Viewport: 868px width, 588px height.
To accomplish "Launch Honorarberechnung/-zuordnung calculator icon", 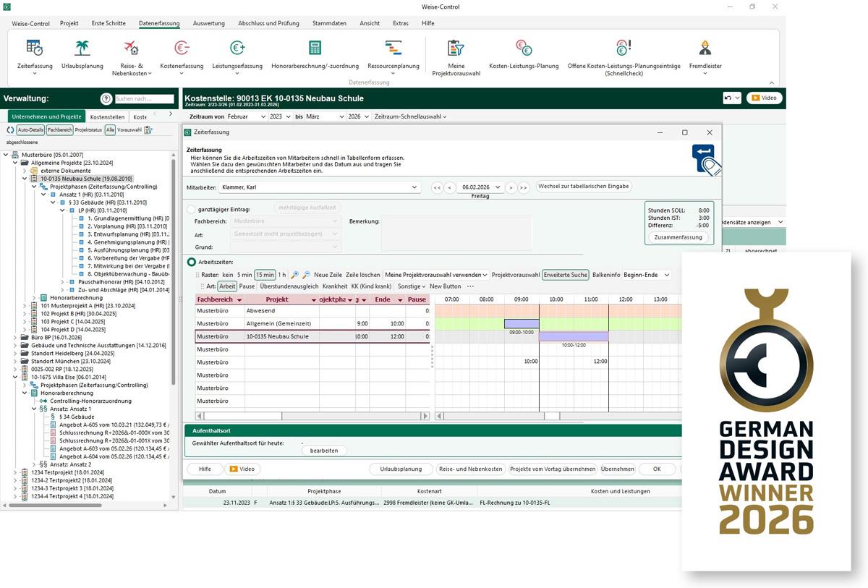I will pos(315,49).
